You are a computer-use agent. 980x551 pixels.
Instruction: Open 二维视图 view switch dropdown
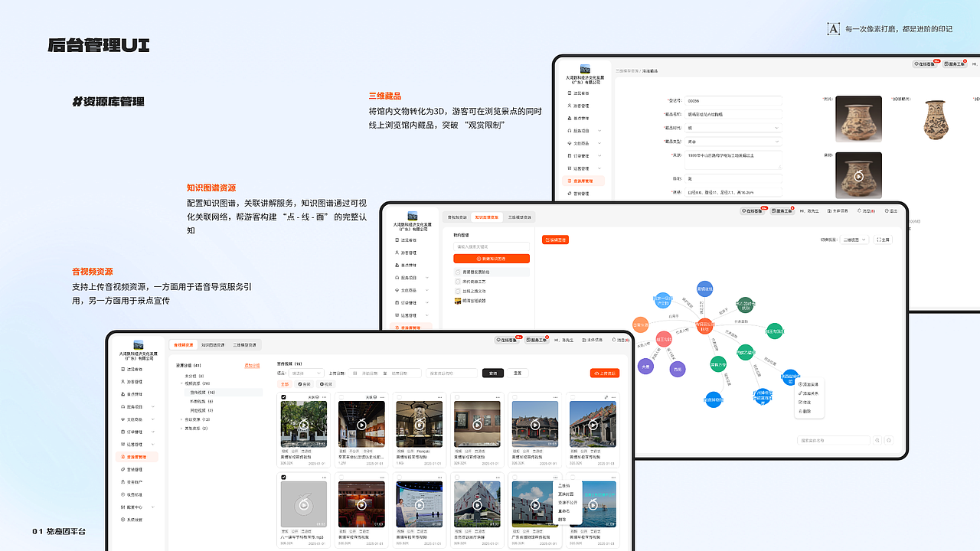point(854,240)
